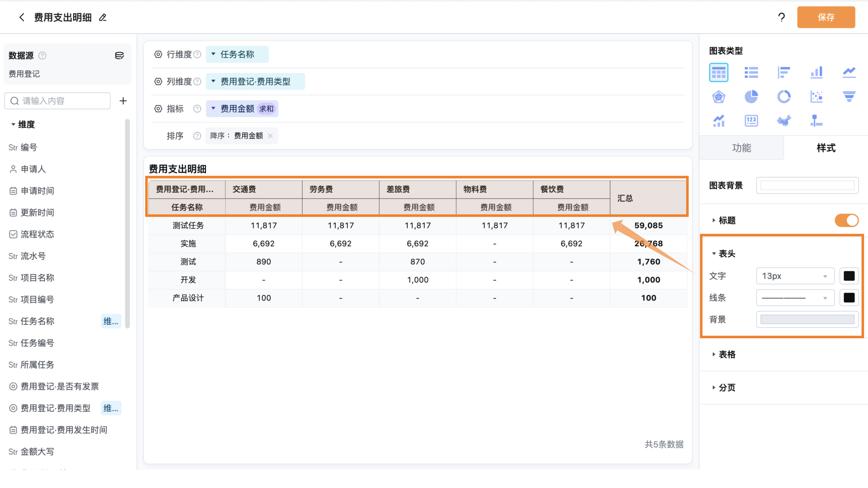Show help for 指标

[197, 109]
